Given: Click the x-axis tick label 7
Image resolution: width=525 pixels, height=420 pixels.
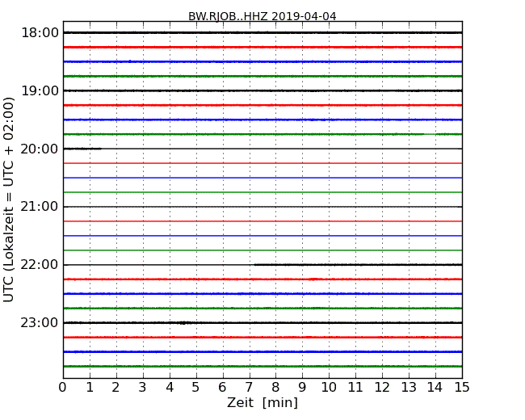Looking at the screenshot, I should click(x=249, y=387).
